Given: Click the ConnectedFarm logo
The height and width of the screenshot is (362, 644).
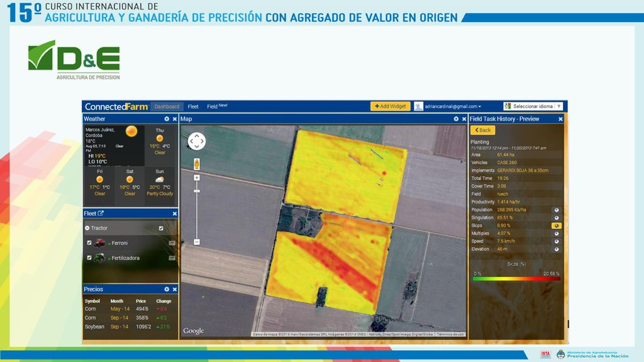Looking at the screenshot, I should 116,107.
